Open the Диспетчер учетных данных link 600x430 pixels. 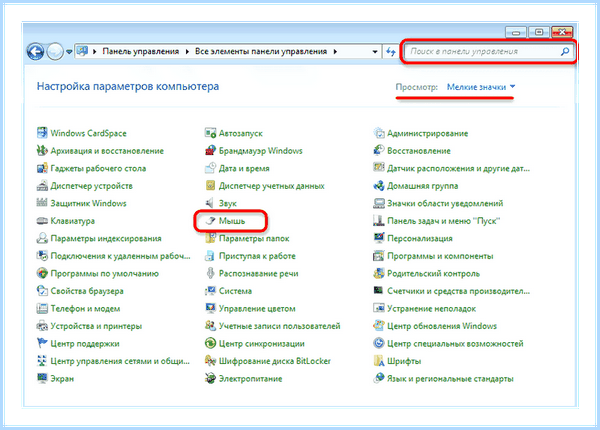pos(272,186)
